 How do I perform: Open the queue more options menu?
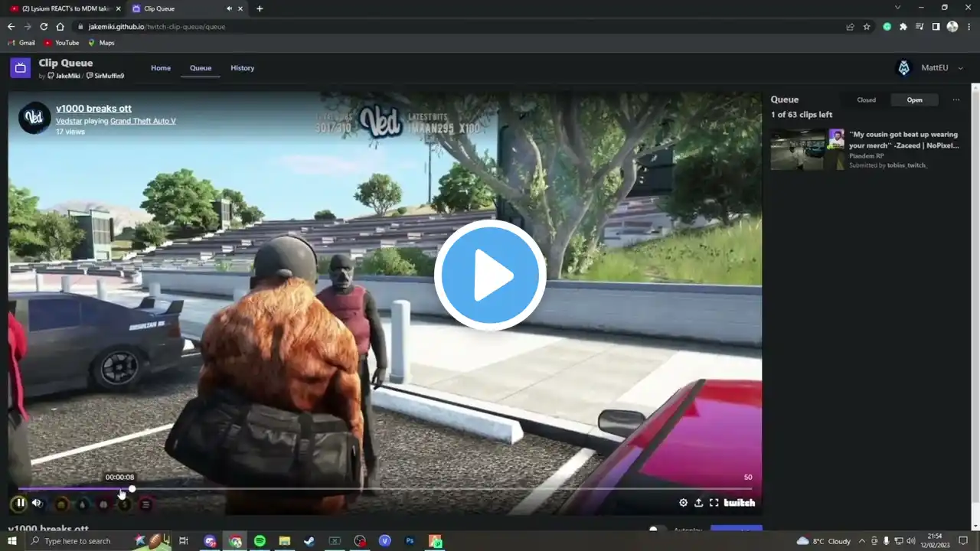pos(955,100)
